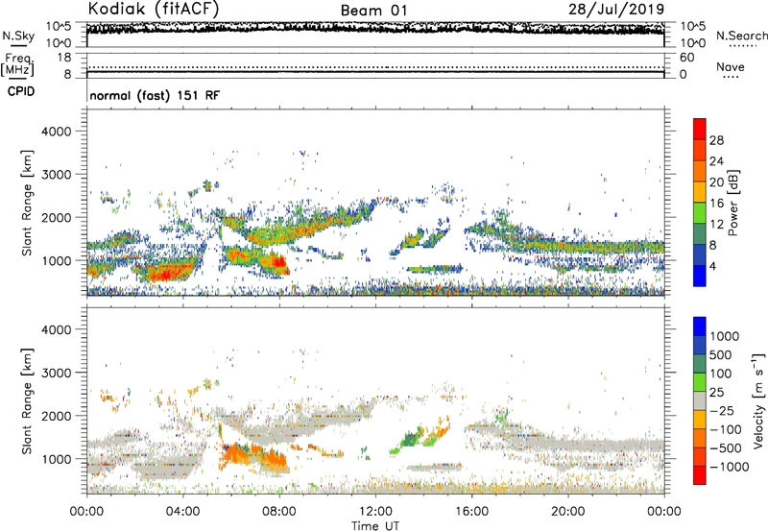Screen dimensions: 768x532
Task: Pick the light green 12–16 dB power segment
Action: tap(700, 213)
